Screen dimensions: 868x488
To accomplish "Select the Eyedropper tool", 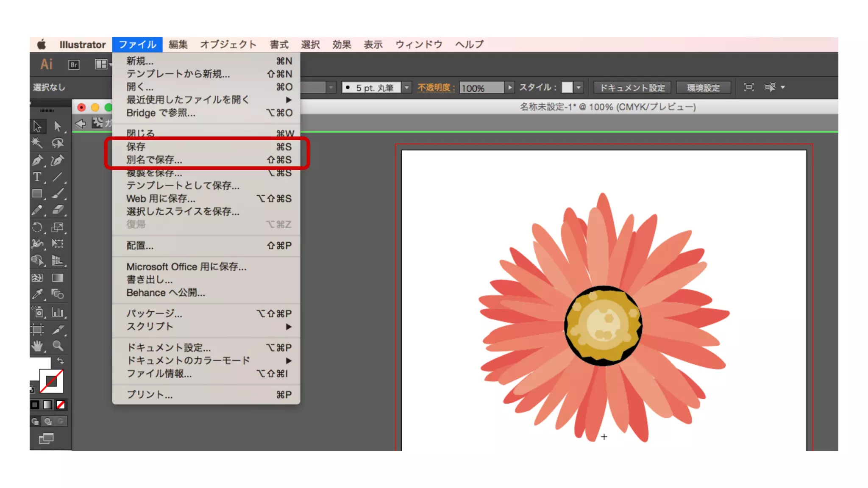I will [x=37, y=294].
